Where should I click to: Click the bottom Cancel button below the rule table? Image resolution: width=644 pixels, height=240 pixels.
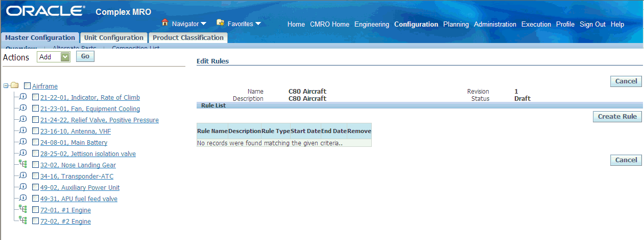pyautogui.click(x=626, y=160)
